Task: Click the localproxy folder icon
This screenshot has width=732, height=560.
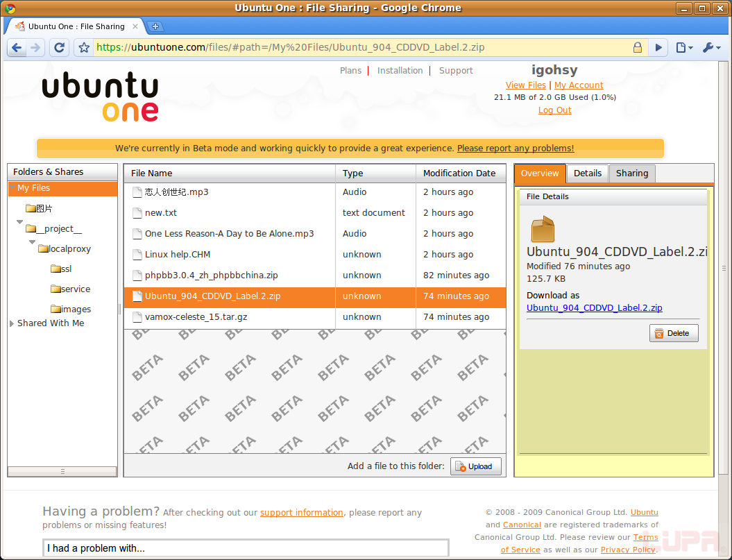Action: [x=44, y=248]
